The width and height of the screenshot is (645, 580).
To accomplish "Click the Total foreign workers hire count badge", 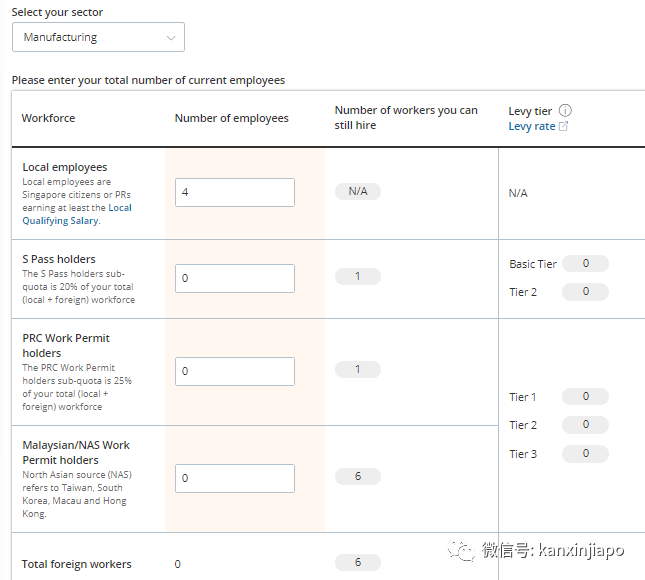I will coord(358,562).
